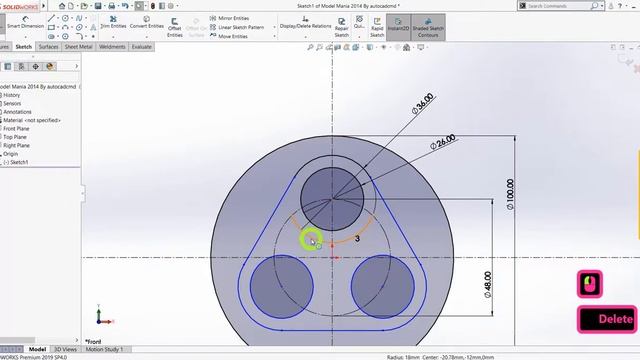This screenshot has width=640, height=360.
Task: Select the Spline sketch tool
Action: point(79,18)
